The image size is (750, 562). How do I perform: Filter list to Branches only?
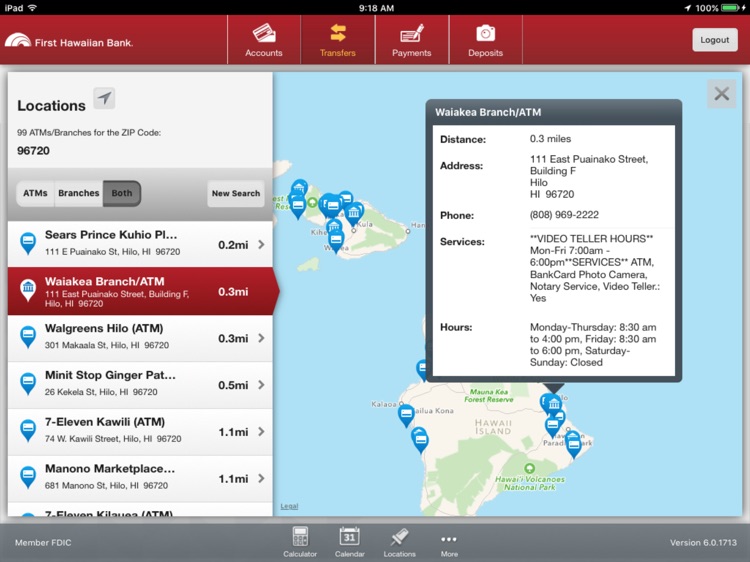[78, 193]
